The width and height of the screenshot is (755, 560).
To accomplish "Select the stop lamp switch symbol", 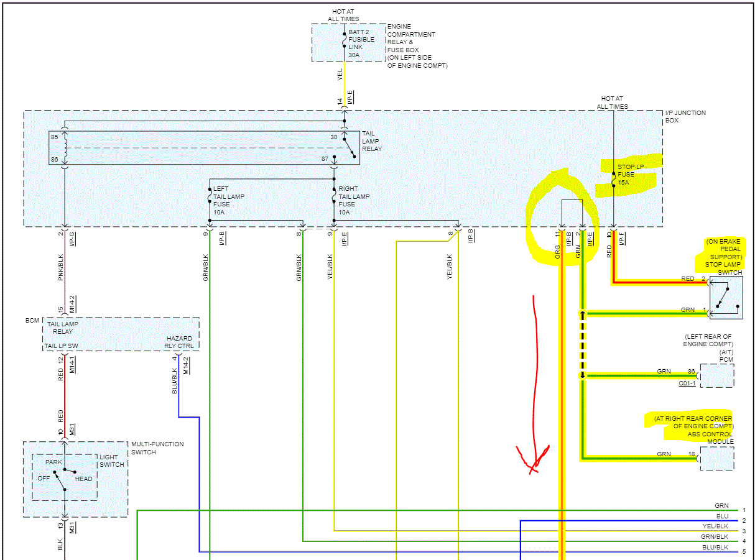I will tap(726, 298).
